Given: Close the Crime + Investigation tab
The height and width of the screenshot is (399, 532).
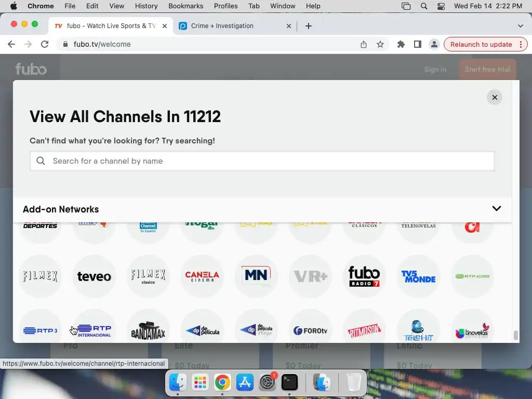Looking at the screenshot, I should pyautogui.click(x=289, y=26).
